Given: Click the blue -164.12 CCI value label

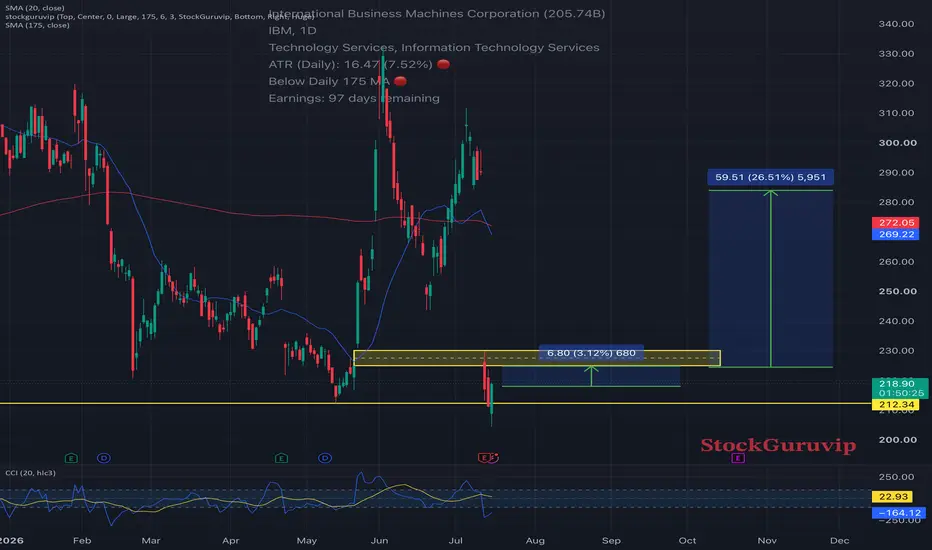Looking at the screenshot, I should [x=899, y=513].
